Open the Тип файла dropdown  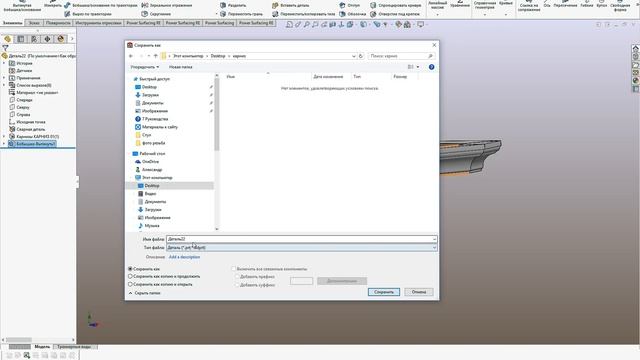[x=302, y=248]
